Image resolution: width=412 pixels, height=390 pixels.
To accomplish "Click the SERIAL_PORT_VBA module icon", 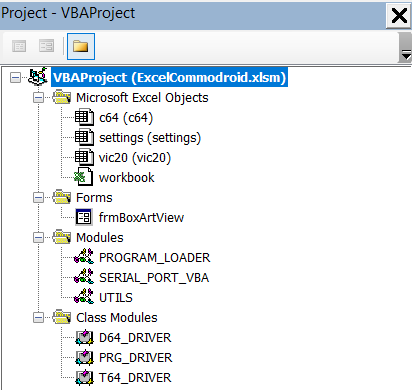I will (84, 277).
